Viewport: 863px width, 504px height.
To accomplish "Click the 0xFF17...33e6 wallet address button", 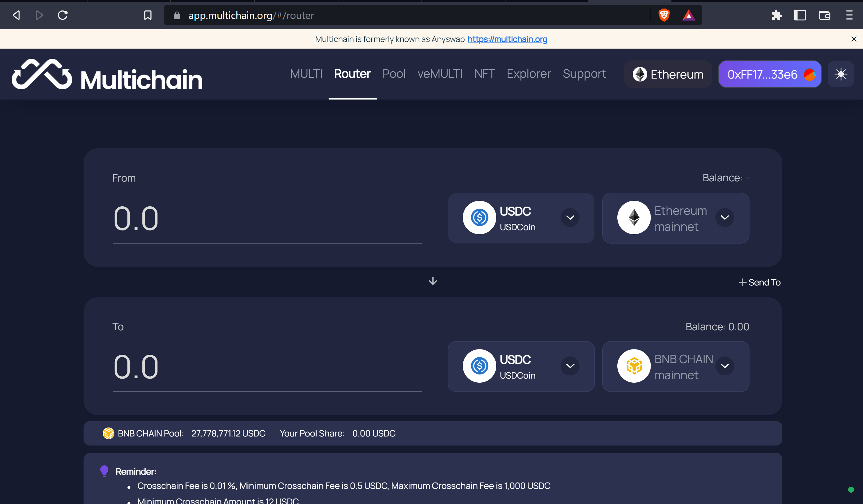I will pyautogui.click(x=769, y=74).
